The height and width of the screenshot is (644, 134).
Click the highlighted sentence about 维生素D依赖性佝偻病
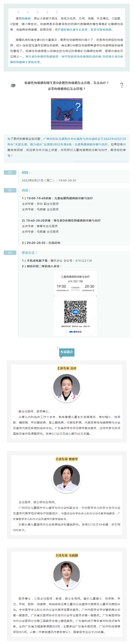pos(67,59)
